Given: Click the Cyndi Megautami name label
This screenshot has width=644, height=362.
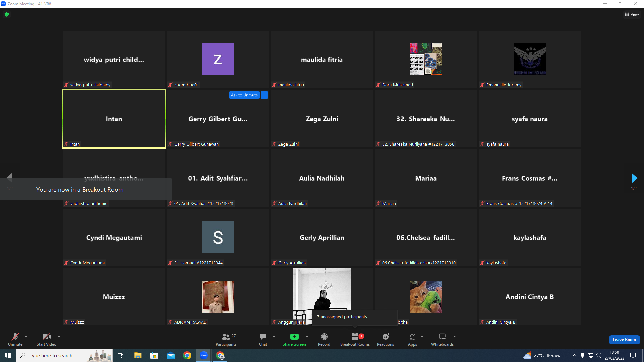Looking at the screenshot, I should [88, 263].
